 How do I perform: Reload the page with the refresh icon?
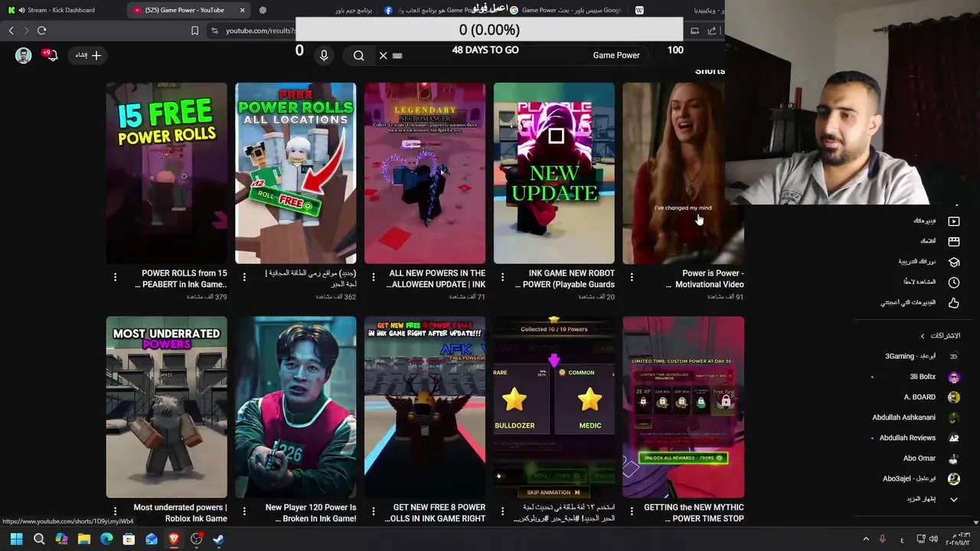41,31
